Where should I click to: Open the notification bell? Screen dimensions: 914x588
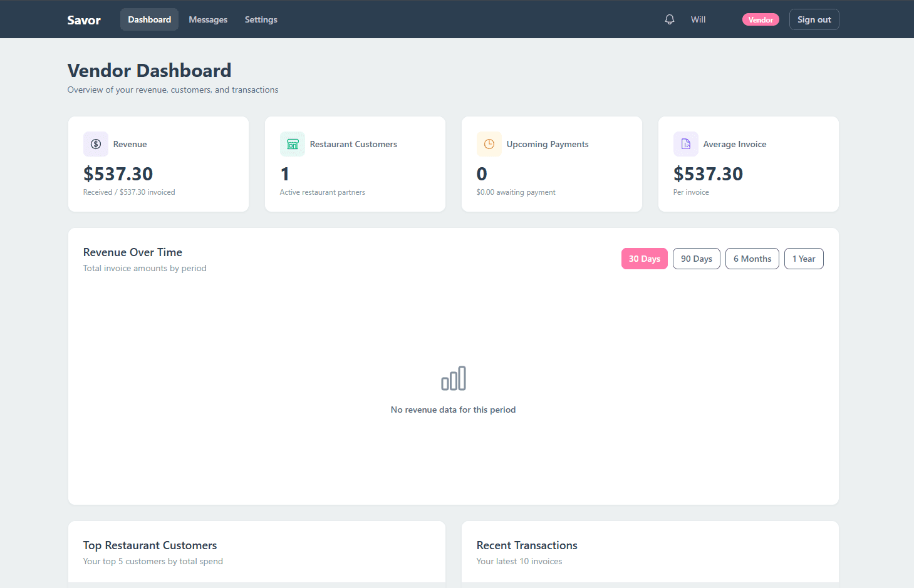click(669, 19)
